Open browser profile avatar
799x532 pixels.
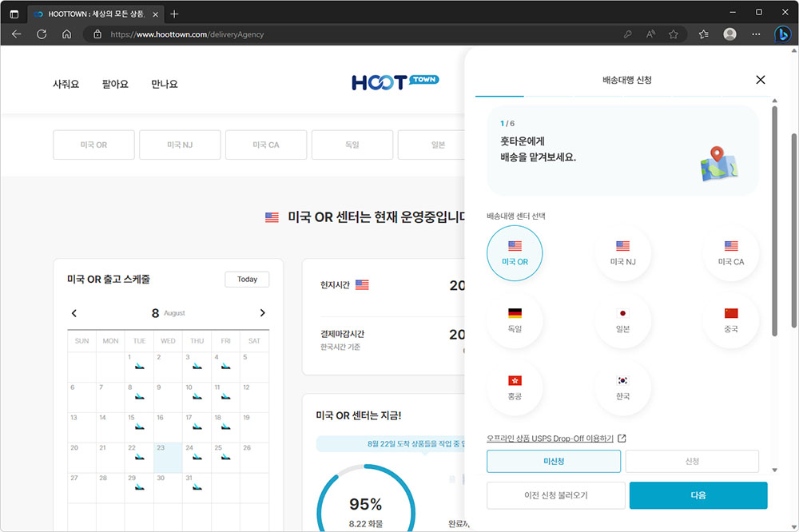[x=729, y=34]
